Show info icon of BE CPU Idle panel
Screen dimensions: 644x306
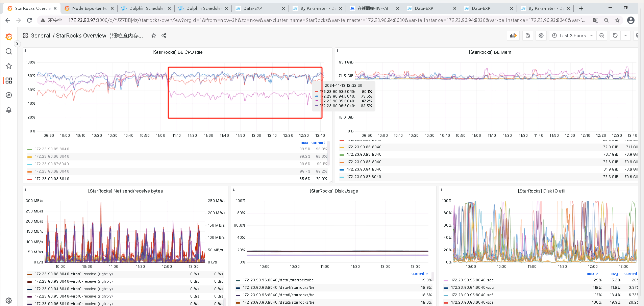[x=25, y=51]
